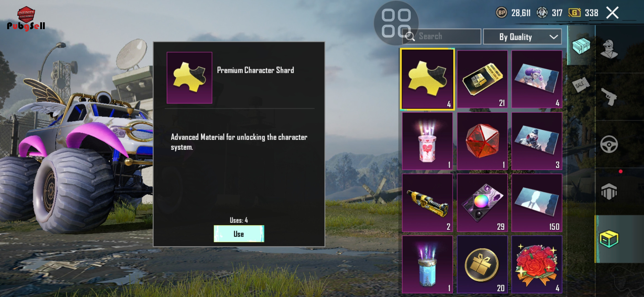Select the golden weapon skin item
This screenshot has height=297, width=644.
427,203
